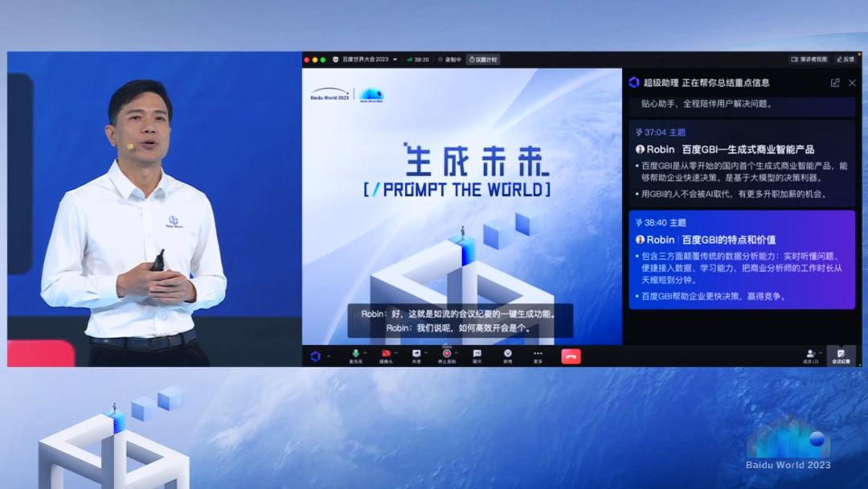Open camera options arrow next to 摄像头
The width and height of the screenshot is (868, 489).
tap(395, 353)
